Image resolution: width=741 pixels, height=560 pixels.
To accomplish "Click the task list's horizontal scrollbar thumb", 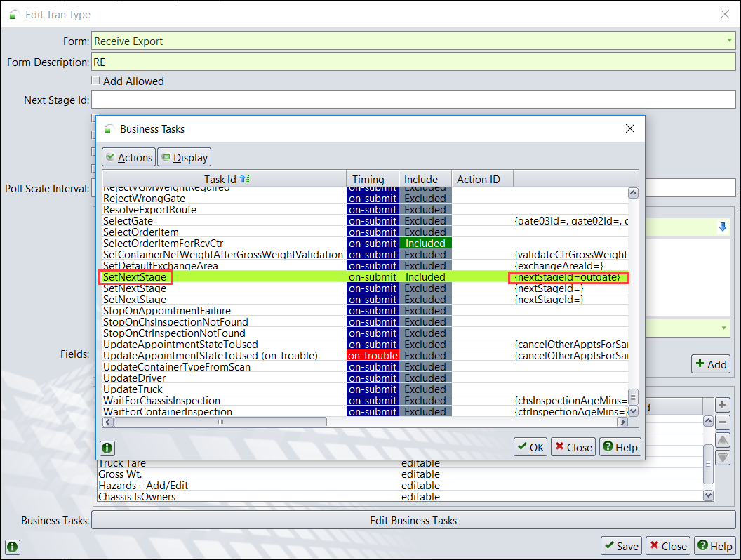I will [x=220, y=422].
